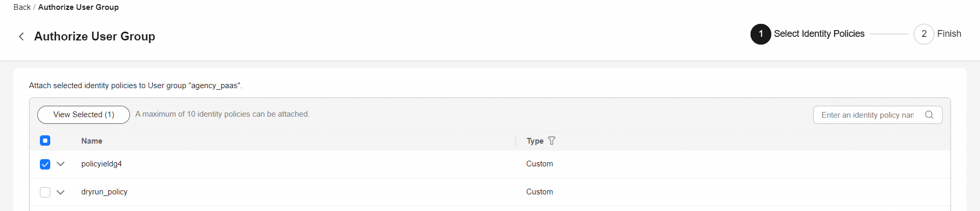
Task: Click the Finish step label
Action: click(x=949, y=34)
